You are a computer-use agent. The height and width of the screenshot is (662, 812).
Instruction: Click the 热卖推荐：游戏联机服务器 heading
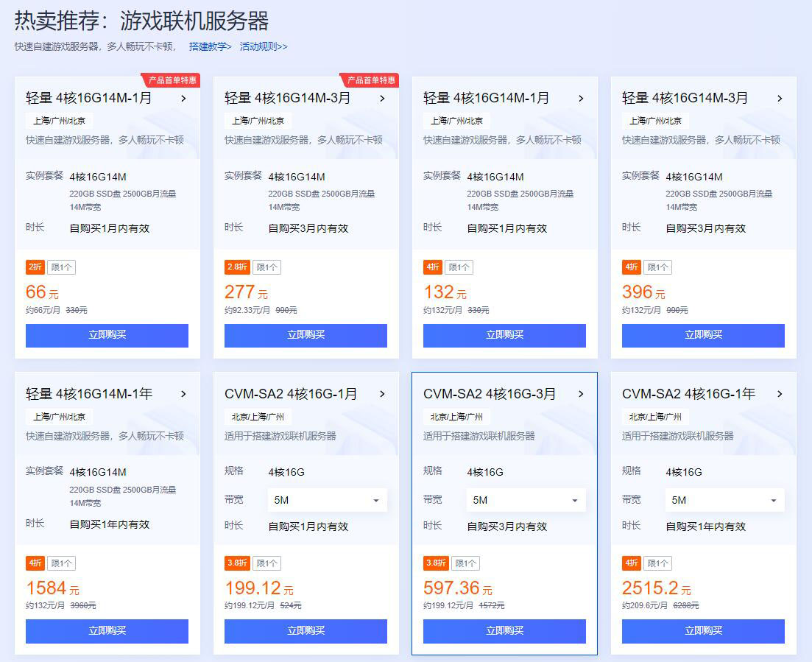(x=141, y=21)
